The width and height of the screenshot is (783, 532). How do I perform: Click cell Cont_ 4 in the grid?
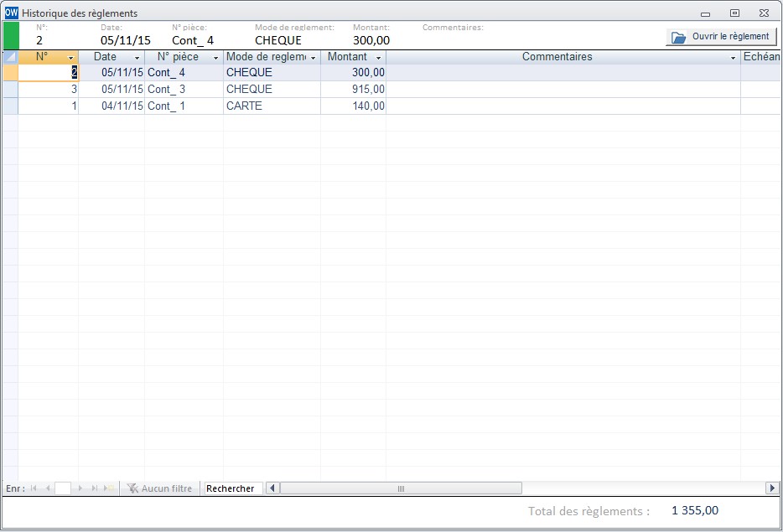(184, 72)
